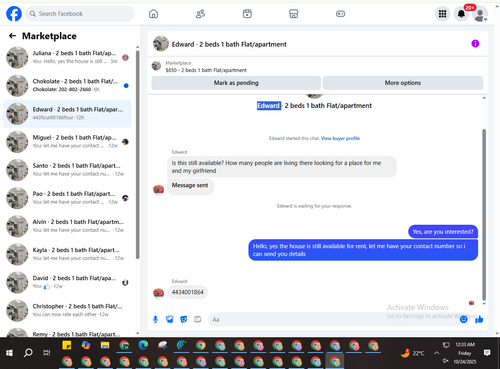
Task: Open Task View on the taskbar
Action: point(47,353)
